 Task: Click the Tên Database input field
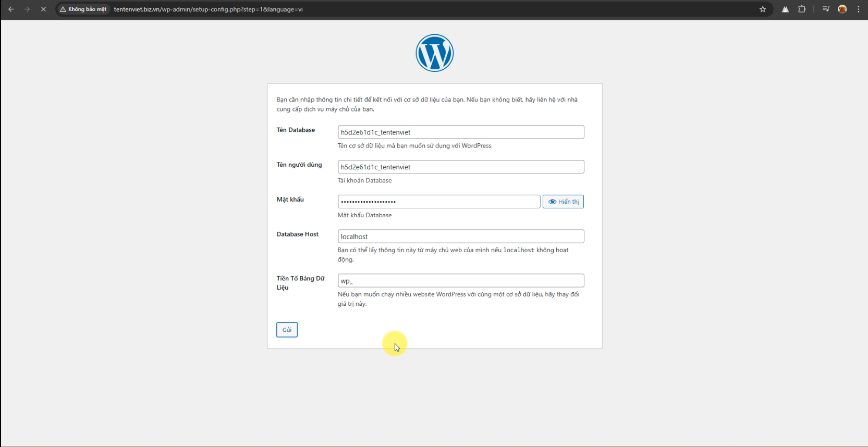coord(461,132)
